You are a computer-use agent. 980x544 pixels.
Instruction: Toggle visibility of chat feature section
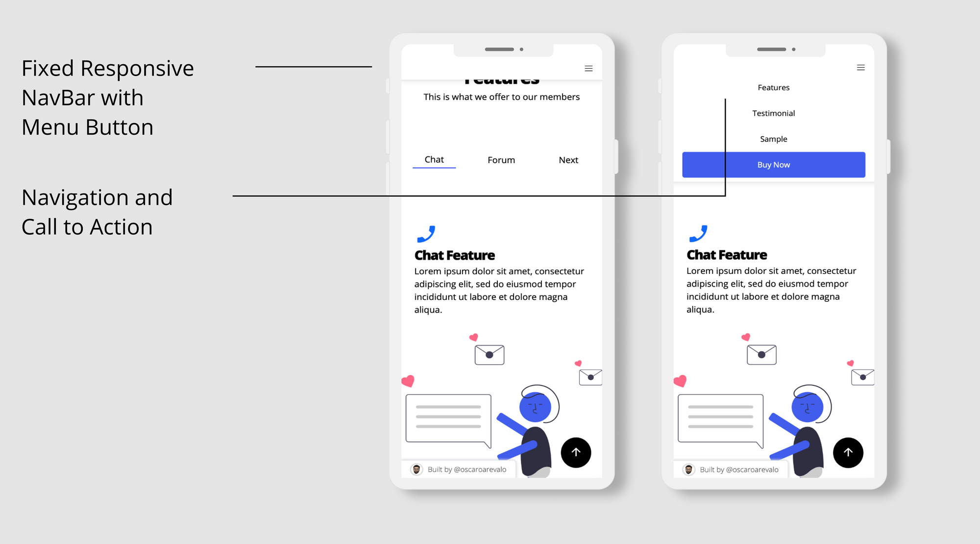pos(434,159)
